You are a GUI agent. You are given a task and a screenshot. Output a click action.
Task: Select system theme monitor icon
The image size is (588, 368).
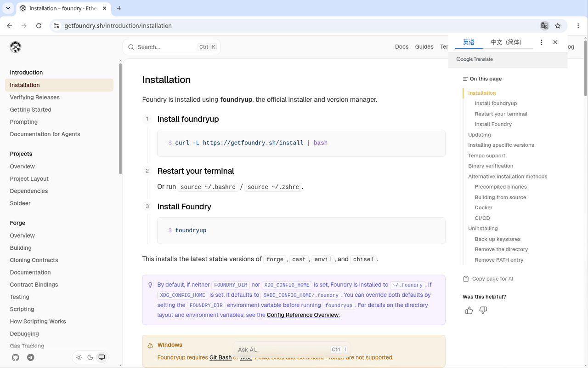[102, 357]
